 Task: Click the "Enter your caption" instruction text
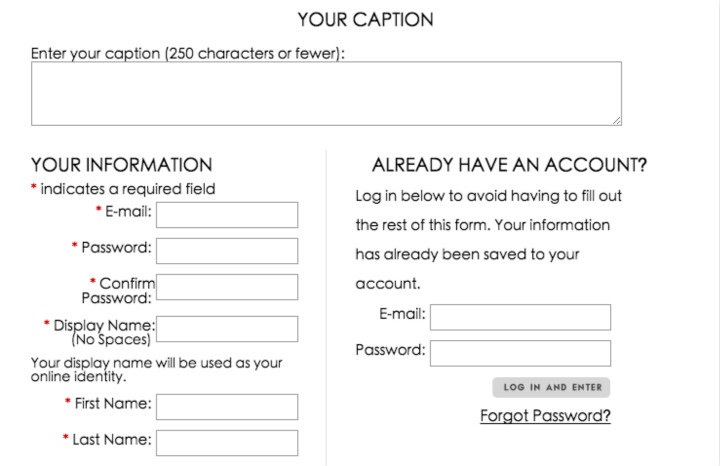(189, 52)
